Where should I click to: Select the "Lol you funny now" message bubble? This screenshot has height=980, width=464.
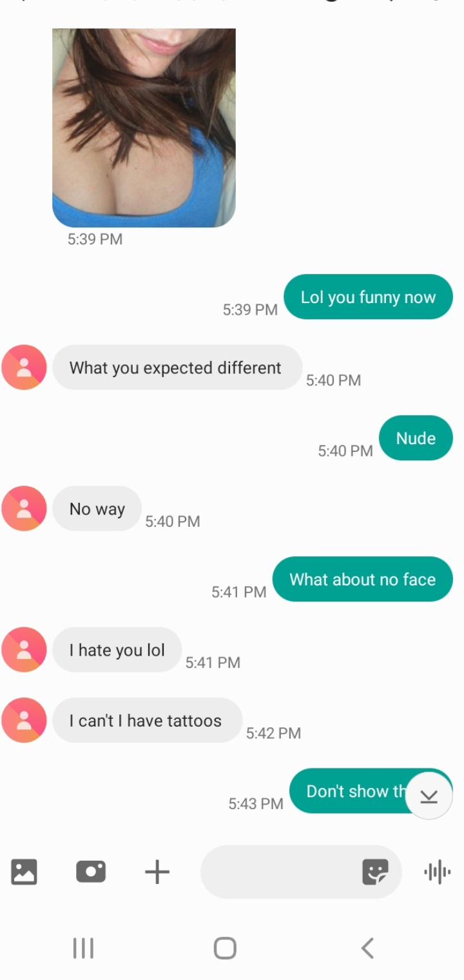(369, 297)
